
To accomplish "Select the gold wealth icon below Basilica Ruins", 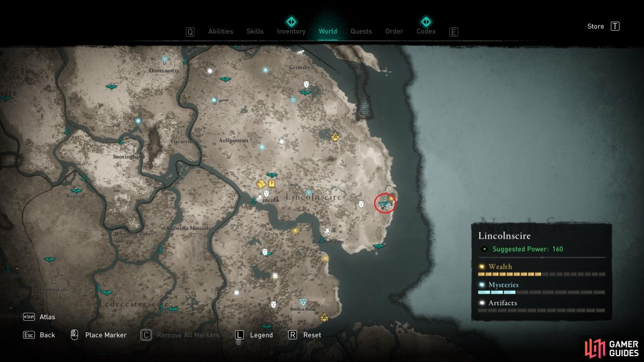I will point(324,318).
